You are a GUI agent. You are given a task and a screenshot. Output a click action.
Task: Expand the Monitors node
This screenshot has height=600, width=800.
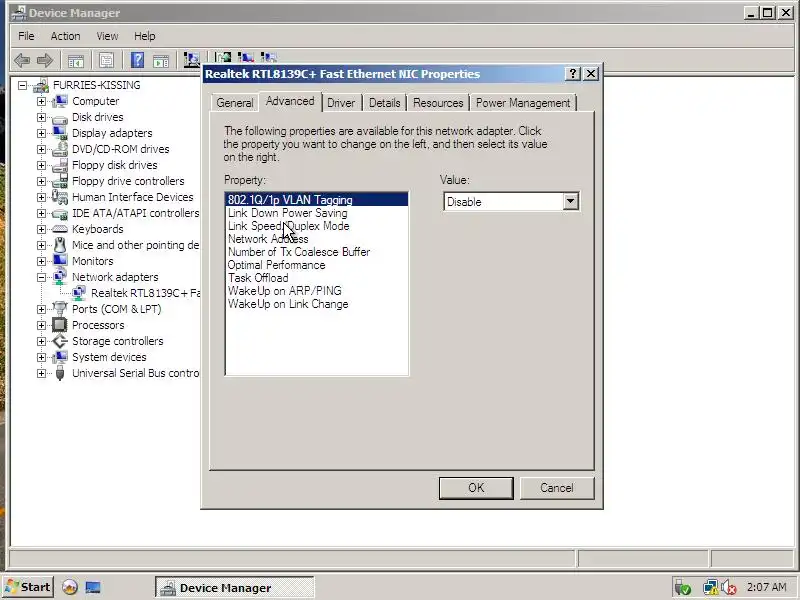[41, 261]
